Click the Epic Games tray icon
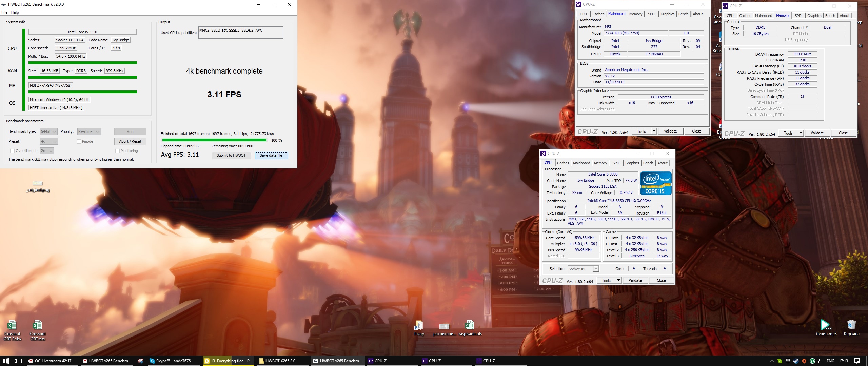This screenshot has width=868, height=366. pyautogui.click(x=788, y=361)
